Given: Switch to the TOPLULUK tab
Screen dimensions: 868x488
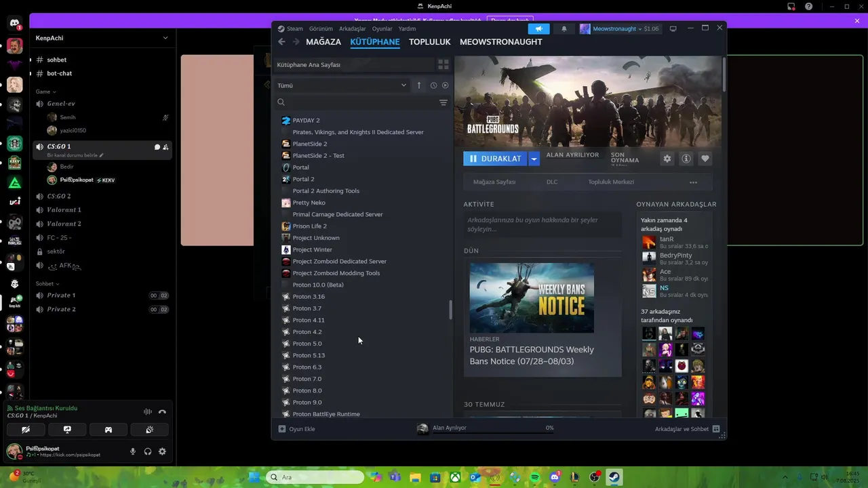Looking at the screenshot, I should coord(430,42).
